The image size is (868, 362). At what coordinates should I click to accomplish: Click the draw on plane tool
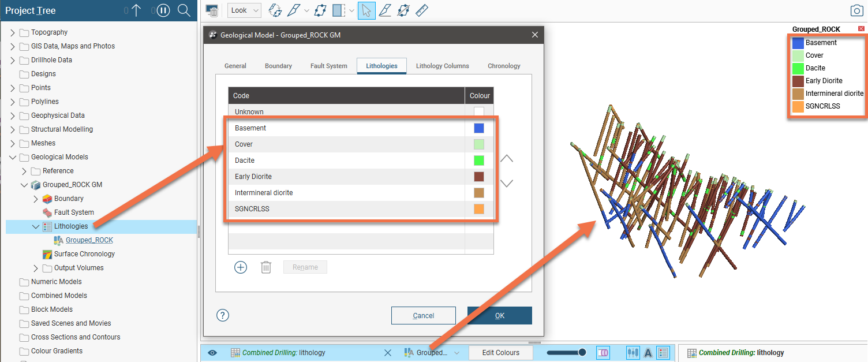(x=385, y=10)
